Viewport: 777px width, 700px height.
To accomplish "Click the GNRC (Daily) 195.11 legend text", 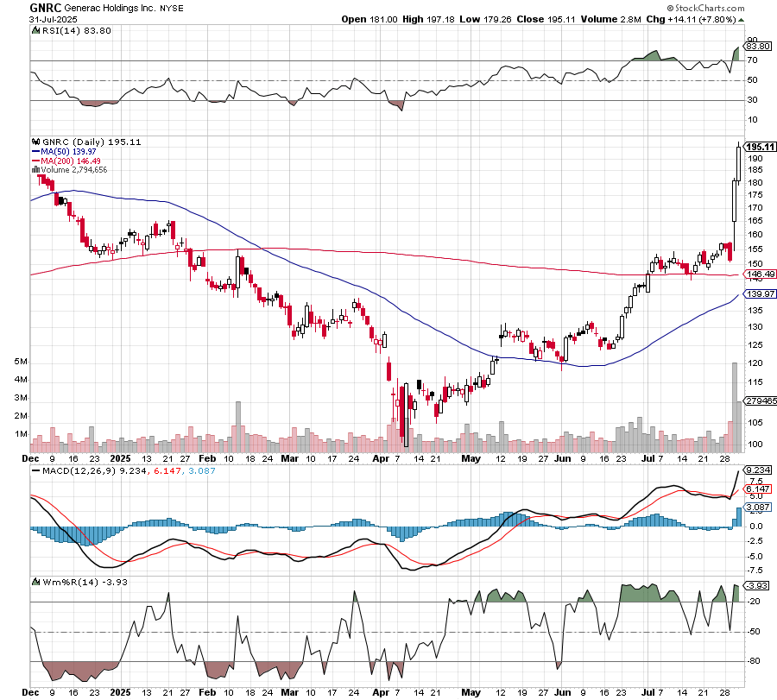I will coord(92,142).
